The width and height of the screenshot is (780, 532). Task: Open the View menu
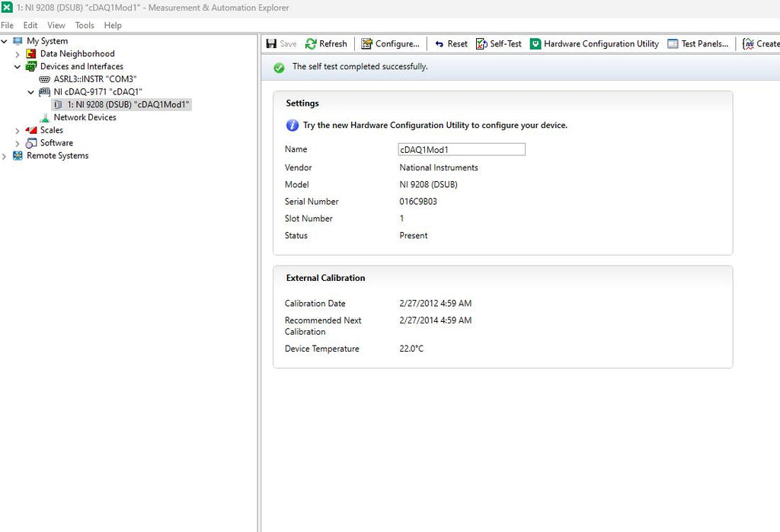(x=56, y=25)
